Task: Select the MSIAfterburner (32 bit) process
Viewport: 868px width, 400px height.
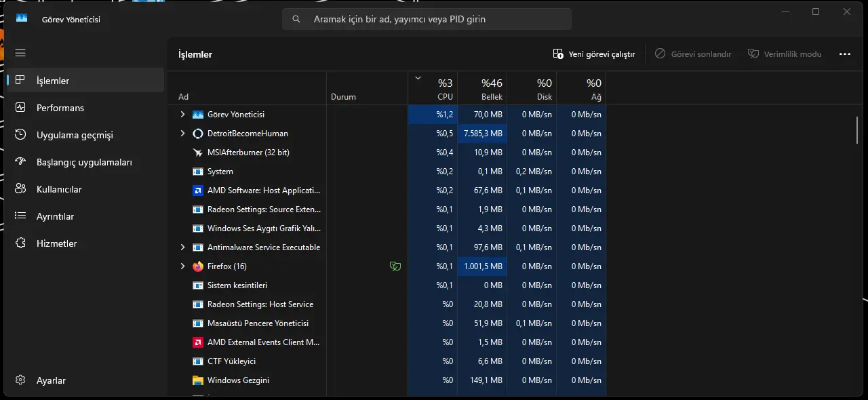Action: click(x=248, y=153)
